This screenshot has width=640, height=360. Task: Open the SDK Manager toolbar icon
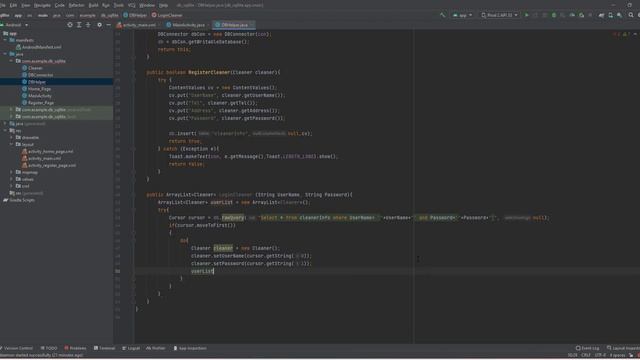click(x=620, y=15)
